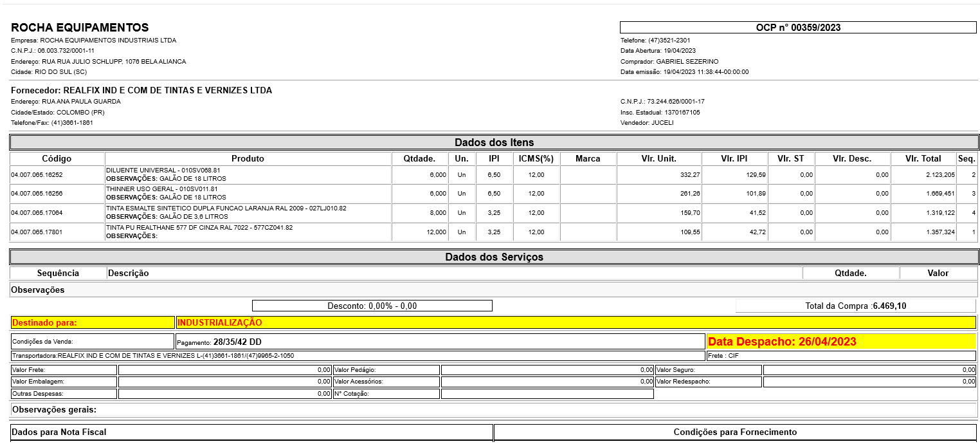Click the Código column header

coord(57,158)
